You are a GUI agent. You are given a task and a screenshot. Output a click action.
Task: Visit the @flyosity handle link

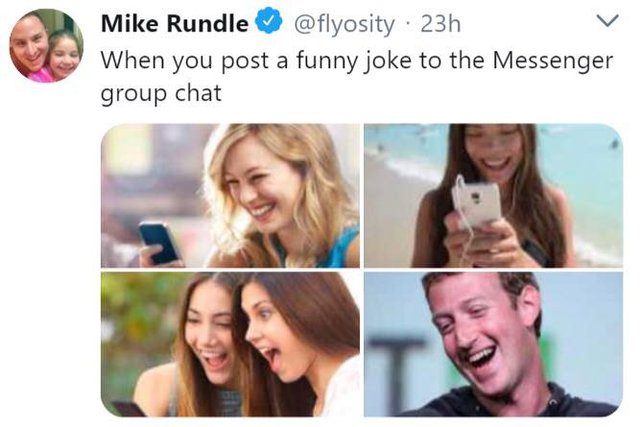click(x=344, y=24)
